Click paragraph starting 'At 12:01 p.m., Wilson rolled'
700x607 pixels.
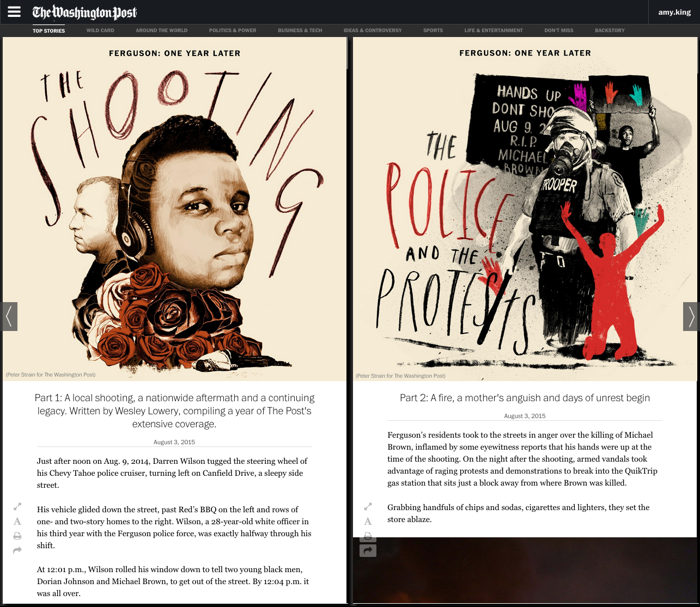pos(174,581)
